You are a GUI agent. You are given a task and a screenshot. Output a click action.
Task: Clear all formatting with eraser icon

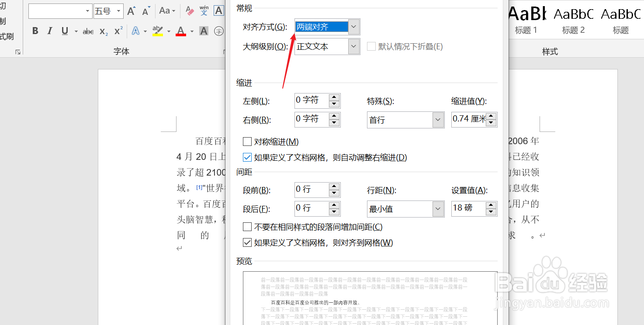pyautogui.click(x=190, y=11)
